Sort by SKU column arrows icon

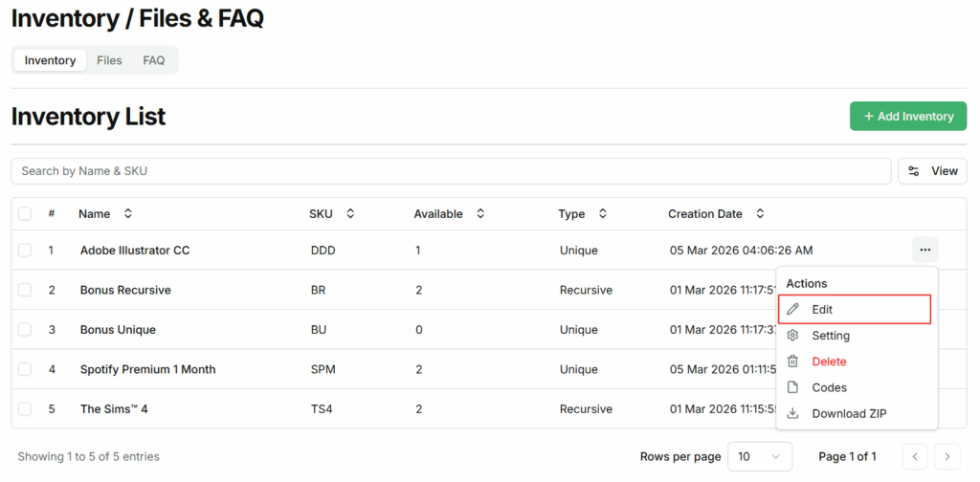click(x=350, y=214)
